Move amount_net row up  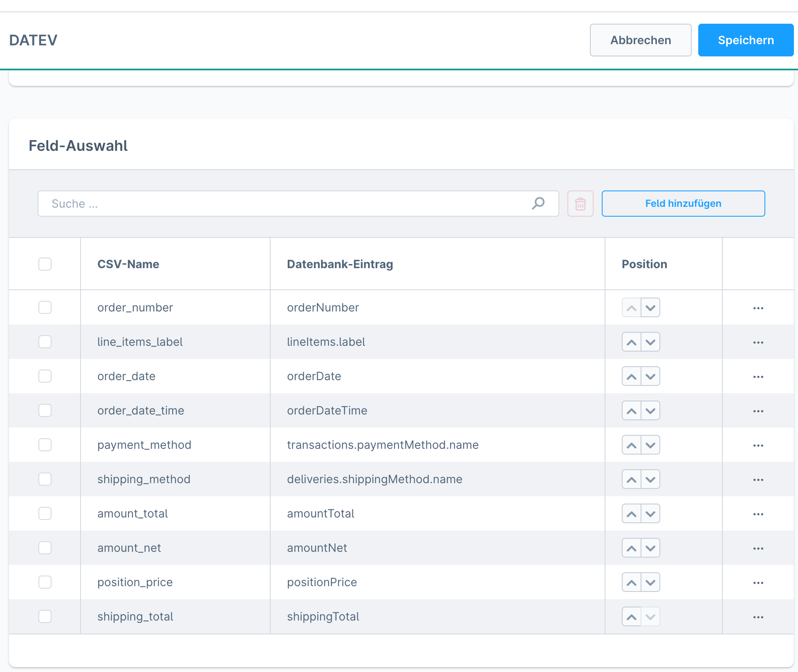[x=631, y=548]
